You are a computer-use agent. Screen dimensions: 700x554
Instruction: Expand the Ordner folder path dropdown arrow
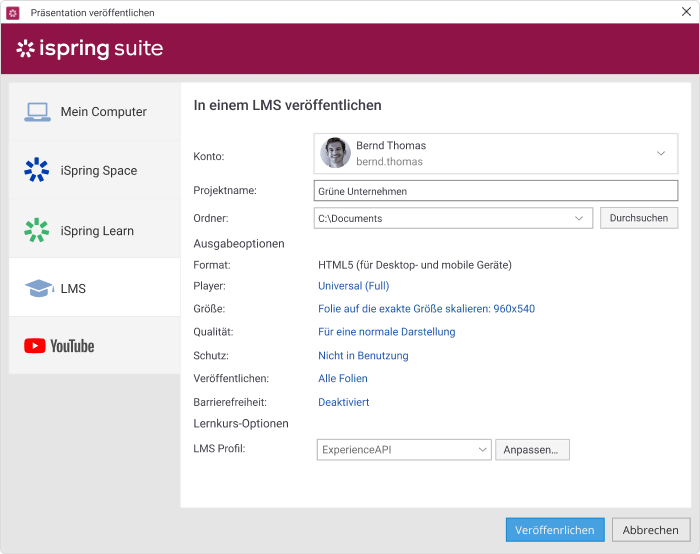(x=579, y=218)
